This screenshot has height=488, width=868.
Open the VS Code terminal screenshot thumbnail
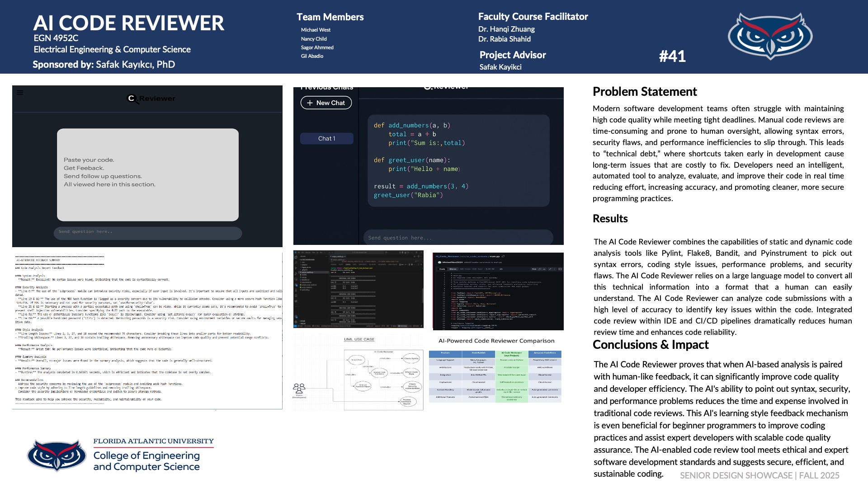[358, 289]
